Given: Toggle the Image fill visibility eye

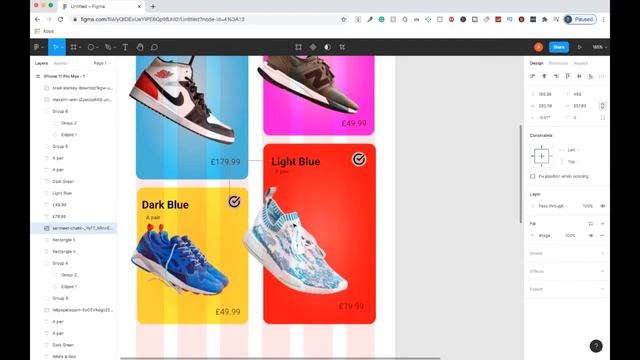Looking at the screenshot, I should click(591, 236).
